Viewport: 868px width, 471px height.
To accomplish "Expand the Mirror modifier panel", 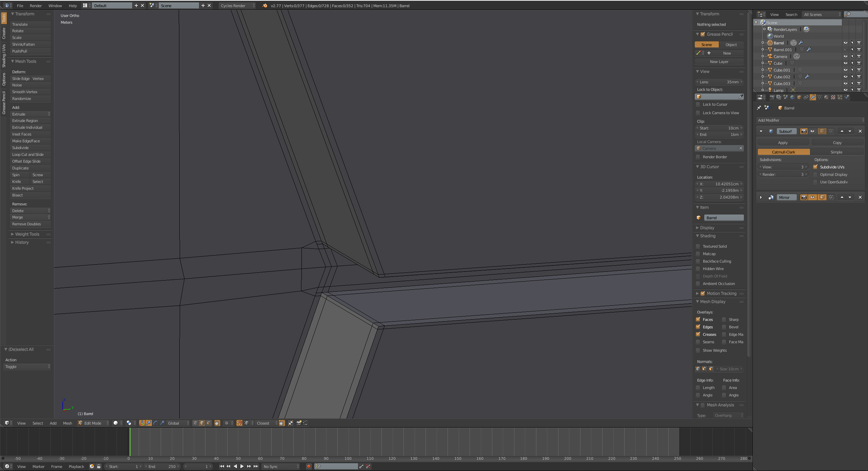I will coord(761,197).
